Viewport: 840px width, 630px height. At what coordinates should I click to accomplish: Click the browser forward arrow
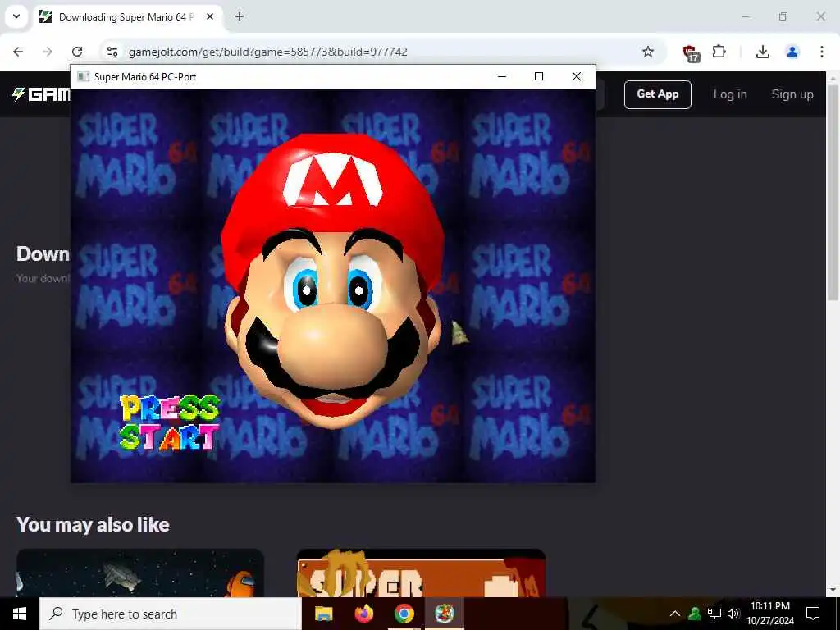[48, 52]
